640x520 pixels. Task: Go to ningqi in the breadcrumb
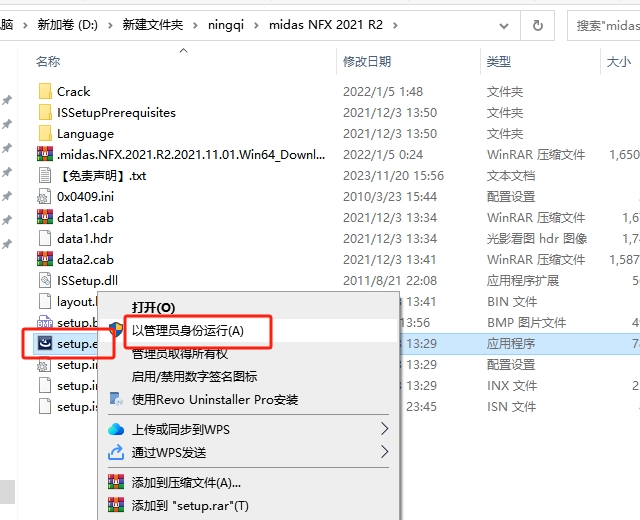[226, 25]
